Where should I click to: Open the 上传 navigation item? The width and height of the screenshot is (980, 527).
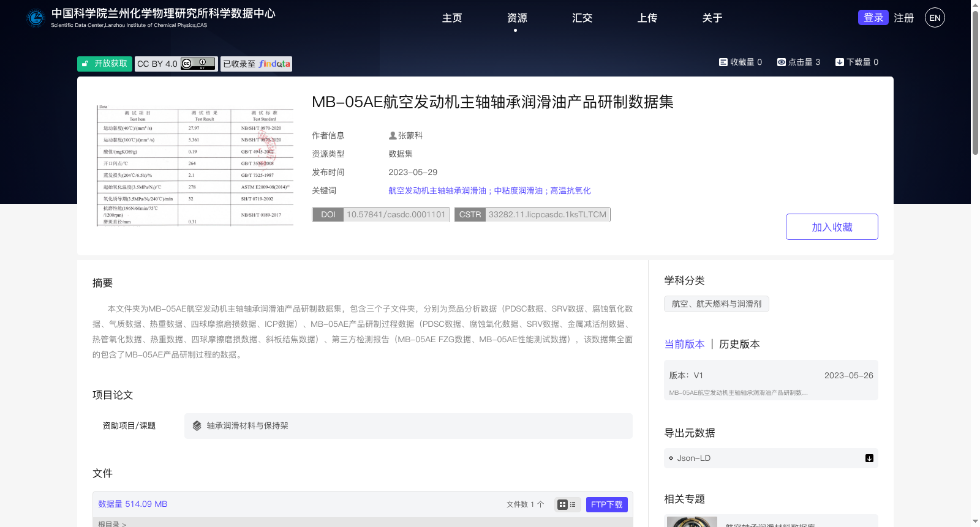point(647,18)
